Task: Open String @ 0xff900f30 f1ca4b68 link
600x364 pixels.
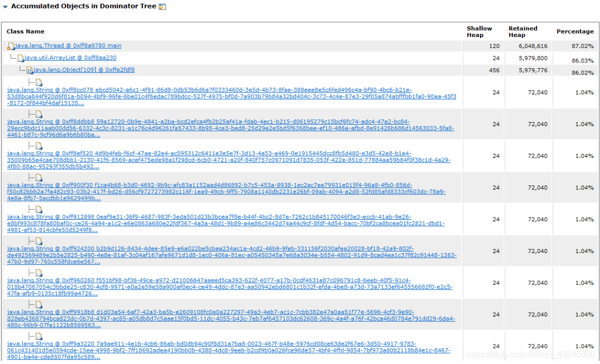Action: (226, 192)
